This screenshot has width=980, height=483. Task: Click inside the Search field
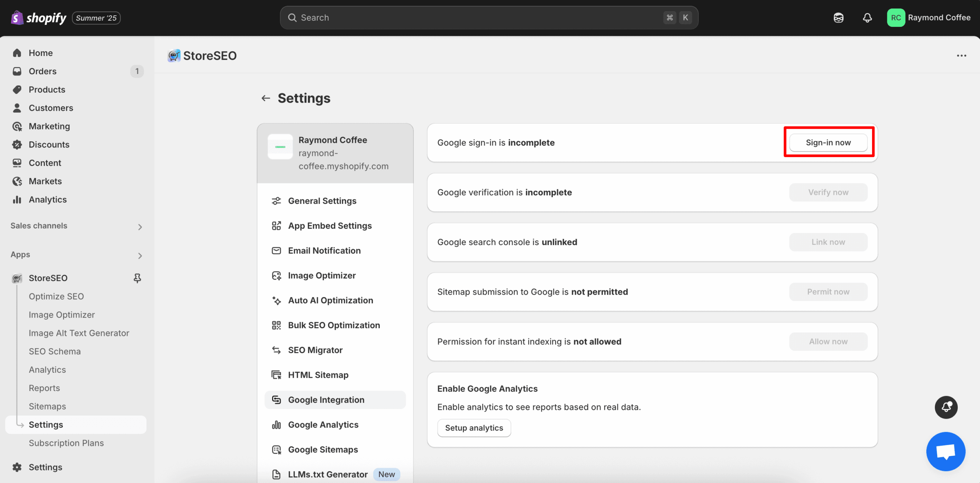point(489,18)
